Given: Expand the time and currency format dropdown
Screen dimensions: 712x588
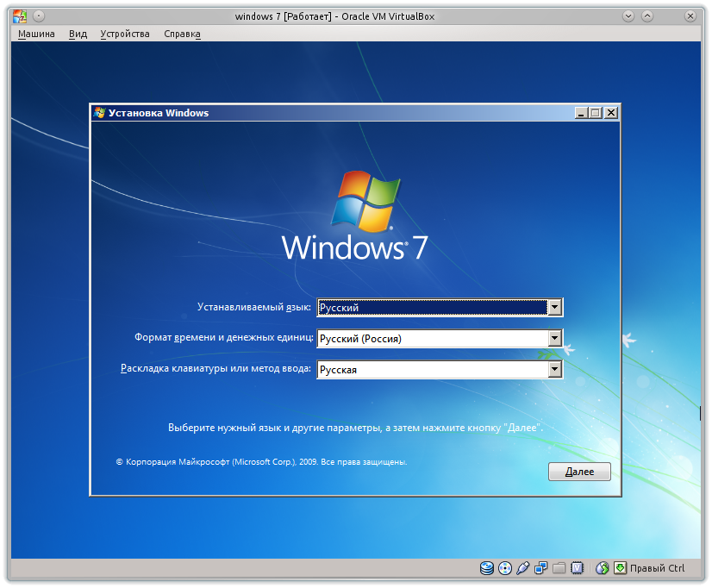Looking at the screenshot, I should (x=555, y=338).
